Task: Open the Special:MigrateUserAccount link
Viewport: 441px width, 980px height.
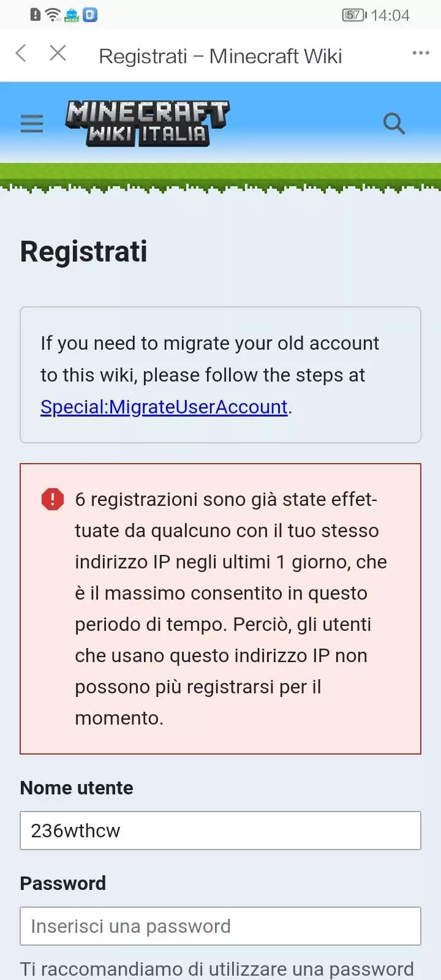Action: pos(164,407)
